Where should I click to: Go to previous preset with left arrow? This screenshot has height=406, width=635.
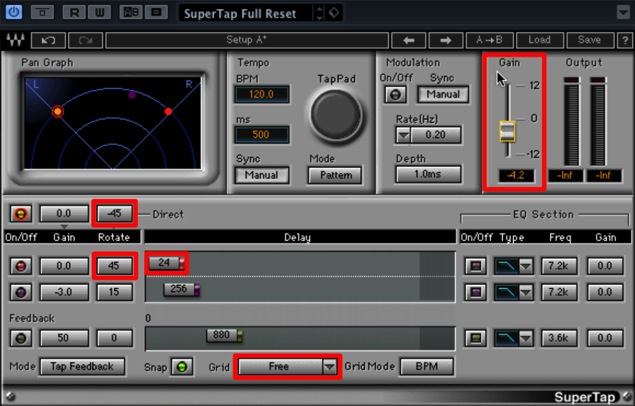(x=409, y=40)
